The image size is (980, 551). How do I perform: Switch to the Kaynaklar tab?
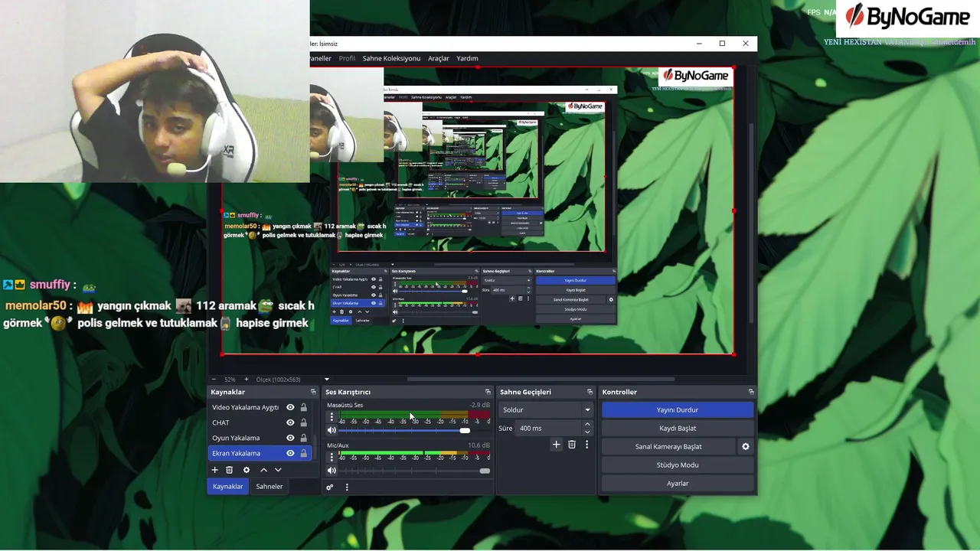click(x=227, y=487)
